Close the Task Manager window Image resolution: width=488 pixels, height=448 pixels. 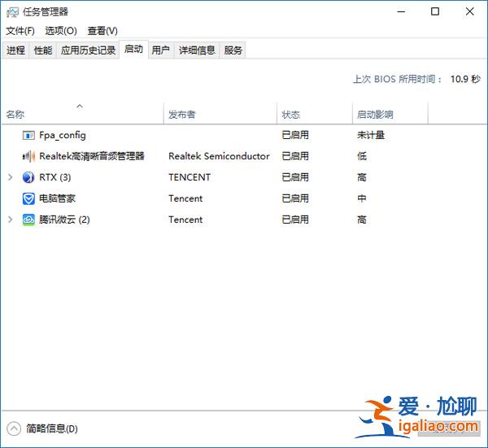(x=469, y=12)
